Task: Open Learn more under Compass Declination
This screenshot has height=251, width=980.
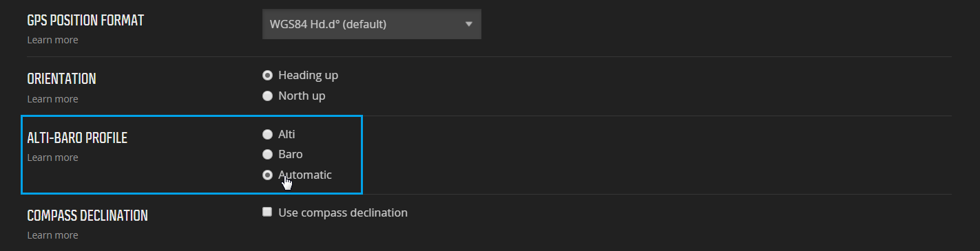Action: [52, 235]
